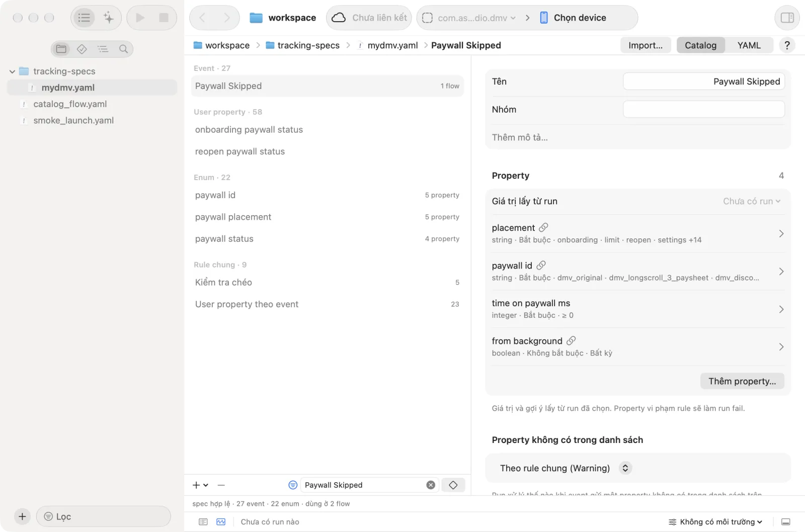This screenshot has height=532, width=805.
Task: Switch to the YAML tab
Action: 749,45
